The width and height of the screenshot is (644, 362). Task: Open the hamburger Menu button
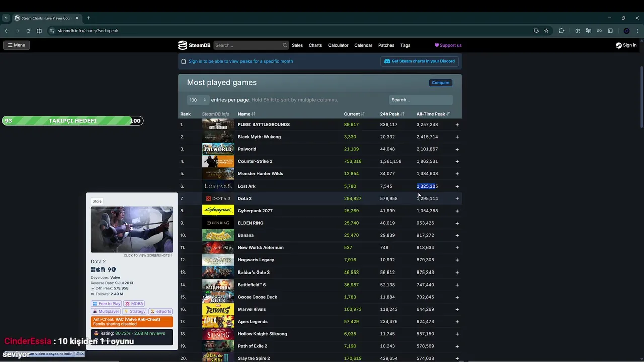16,45
